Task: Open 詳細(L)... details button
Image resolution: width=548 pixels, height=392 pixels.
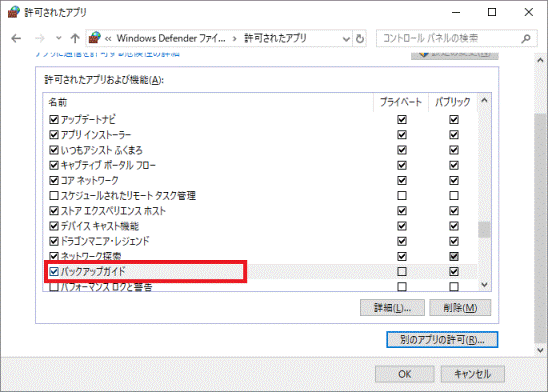Action: pos(392,308)
